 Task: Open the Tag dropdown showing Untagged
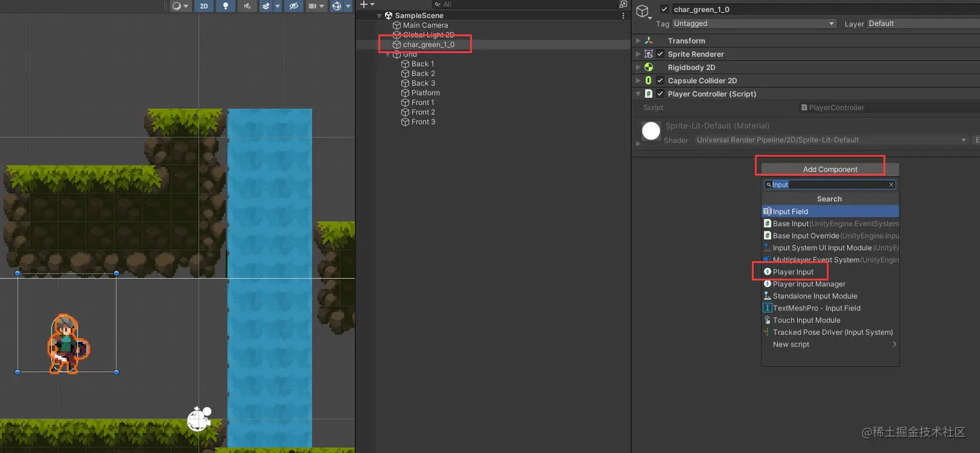754,23
